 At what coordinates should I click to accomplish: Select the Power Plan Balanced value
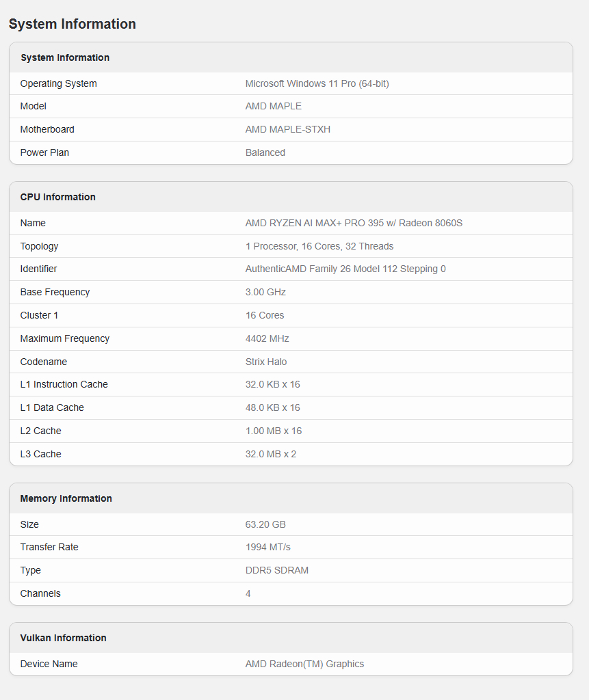click(265, 152)
